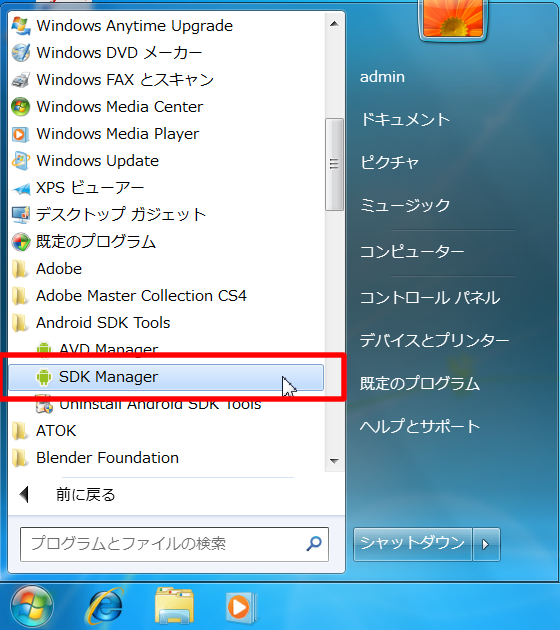Select デバイスとプリンター in the right pane
Screen dimensions: 560x630
434,341
